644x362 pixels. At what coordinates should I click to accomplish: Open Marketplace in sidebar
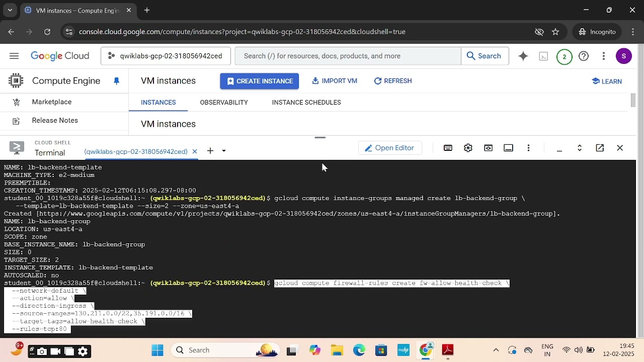[x=52, y=102]
